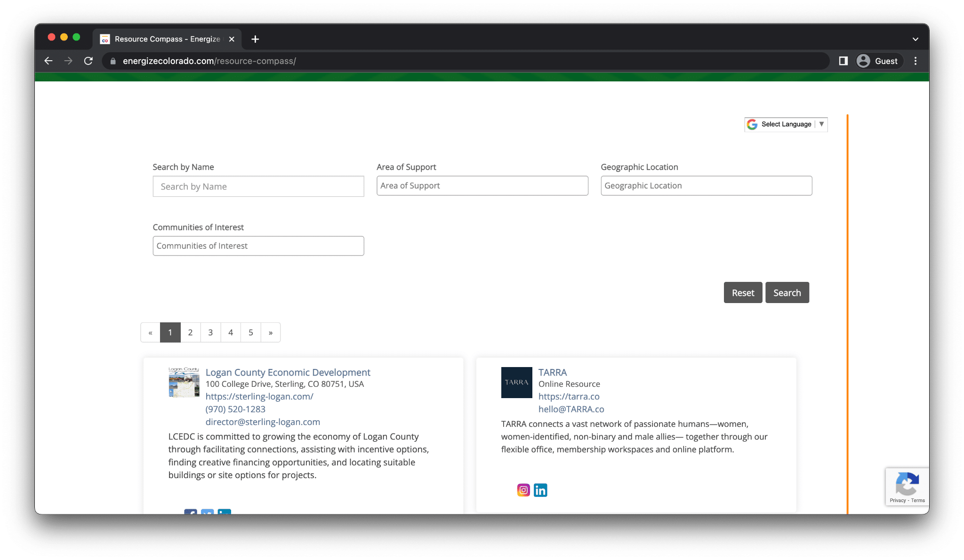Viewport: 964px width, 560px height.
Task: Expand the tab search chevron
Action: tap(915, 39)
